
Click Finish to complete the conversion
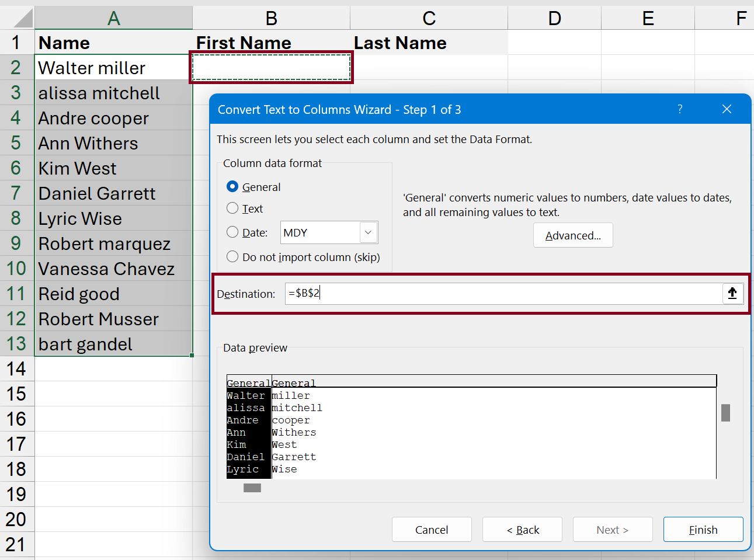point(703,529)
